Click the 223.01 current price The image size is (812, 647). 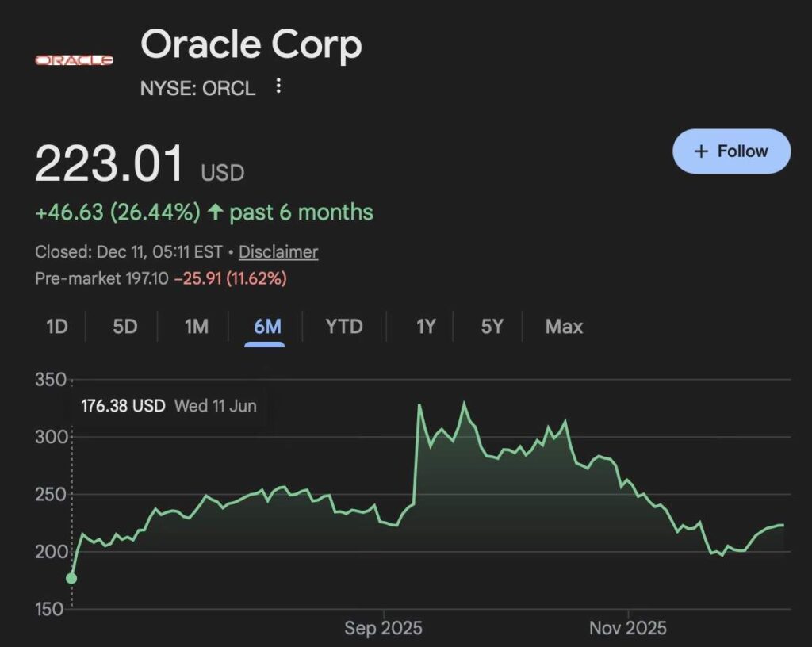(109, 165)
